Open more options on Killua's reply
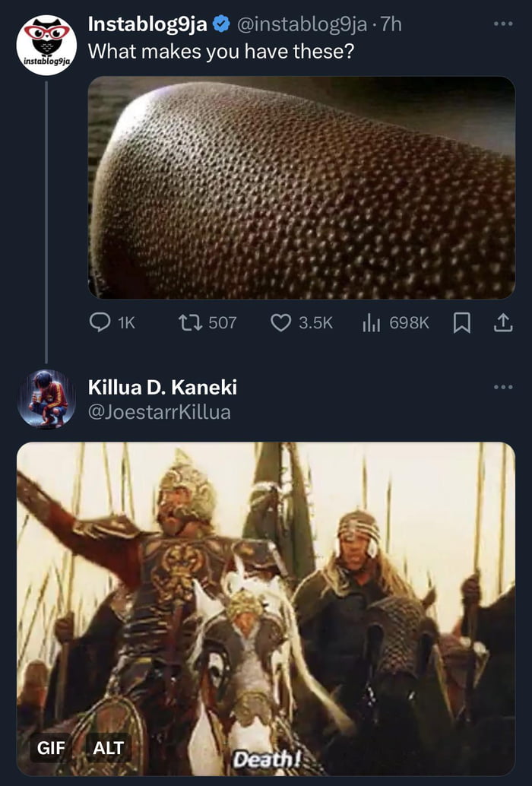 pyautogui.click(x=502, y=387)
